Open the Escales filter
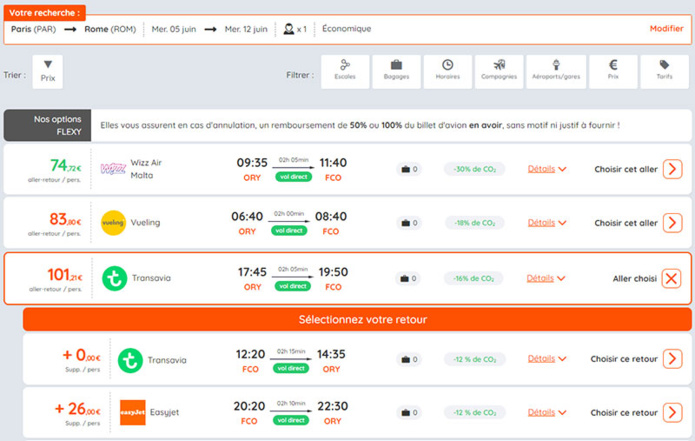This screenshot has width=695, height=441. coord(345,71)
